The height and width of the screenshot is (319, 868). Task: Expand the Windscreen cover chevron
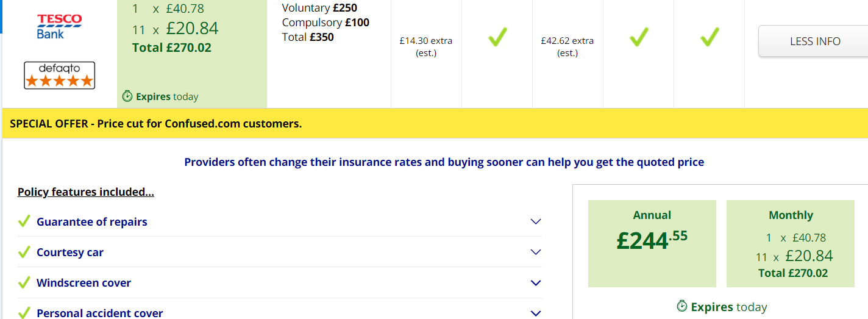tap(536, 282)
